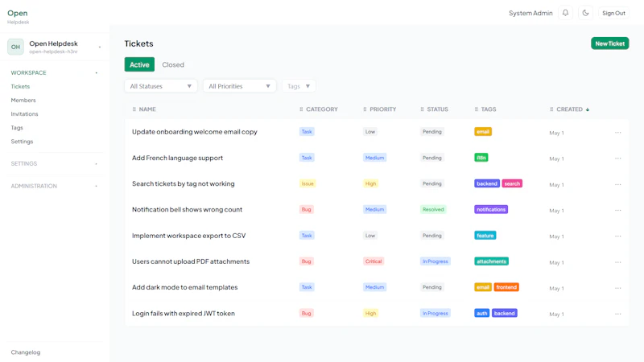644x362 pixels.
Task: Click the Critical priority badge
Action: 374,261
